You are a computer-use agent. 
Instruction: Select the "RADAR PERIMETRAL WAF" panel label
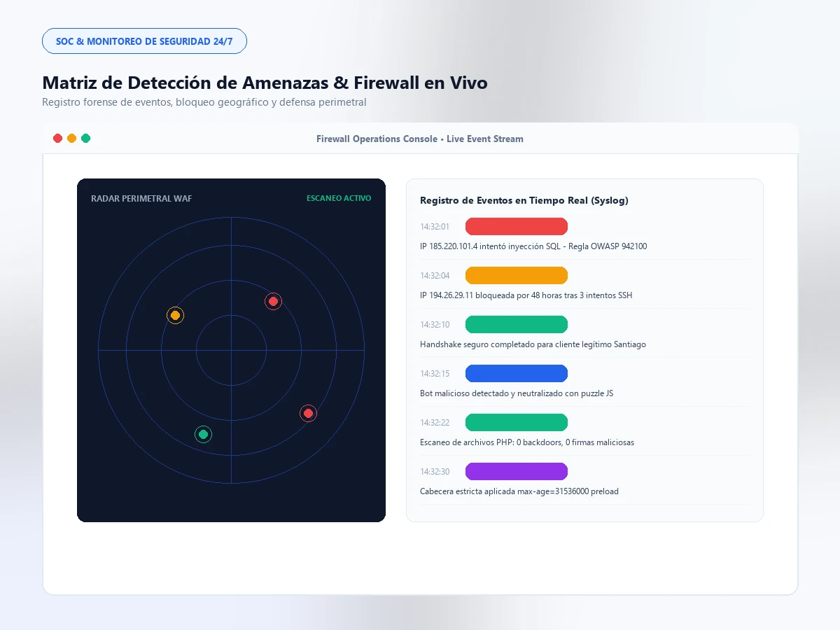141,199
